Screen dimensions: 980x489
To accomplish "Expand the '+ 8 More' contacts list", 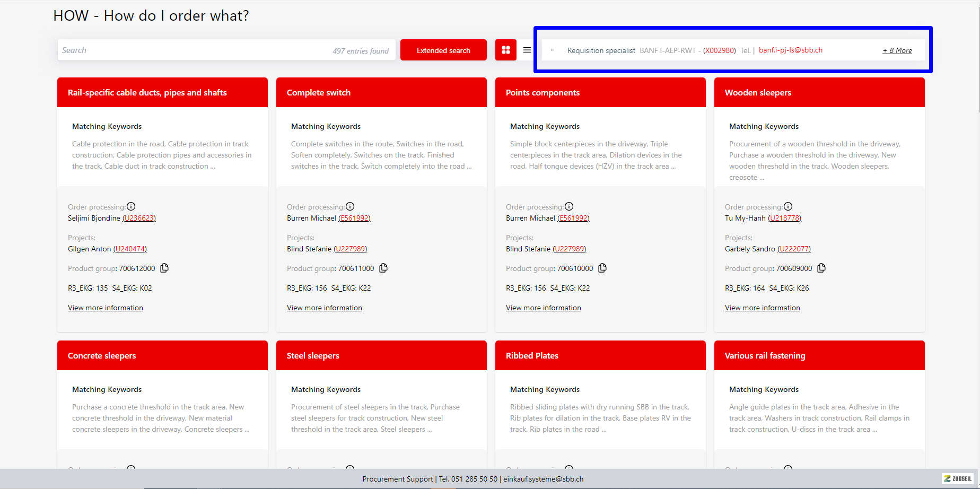I will click(x=897, y=50).
